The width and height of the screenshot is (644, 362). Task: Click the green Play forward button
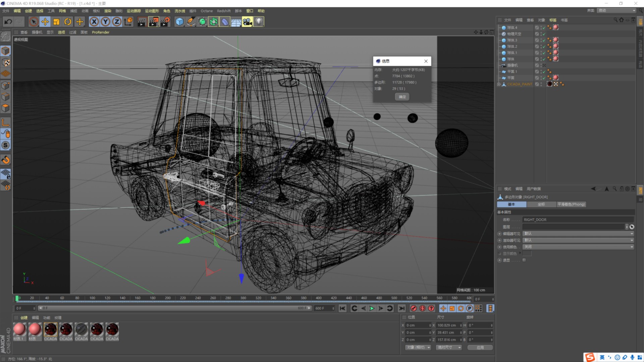pyautogui.click(x=372, y=308)
